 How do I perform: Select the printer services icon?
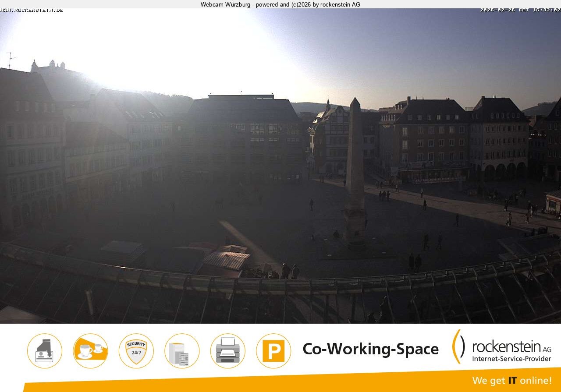pyautogui.click(x=227, y=351)
